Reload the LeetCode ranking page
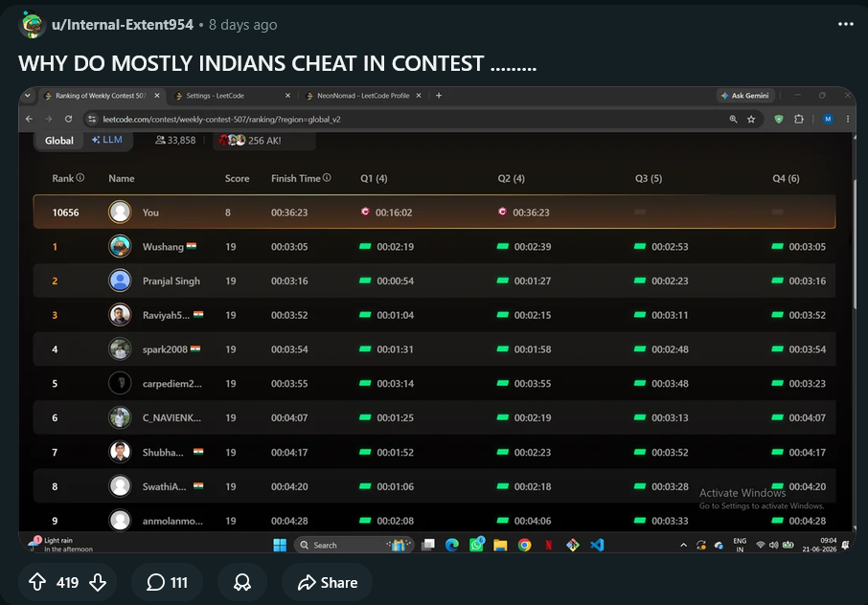The width and height of the screenshot is (868, 605). click(68, 119)
